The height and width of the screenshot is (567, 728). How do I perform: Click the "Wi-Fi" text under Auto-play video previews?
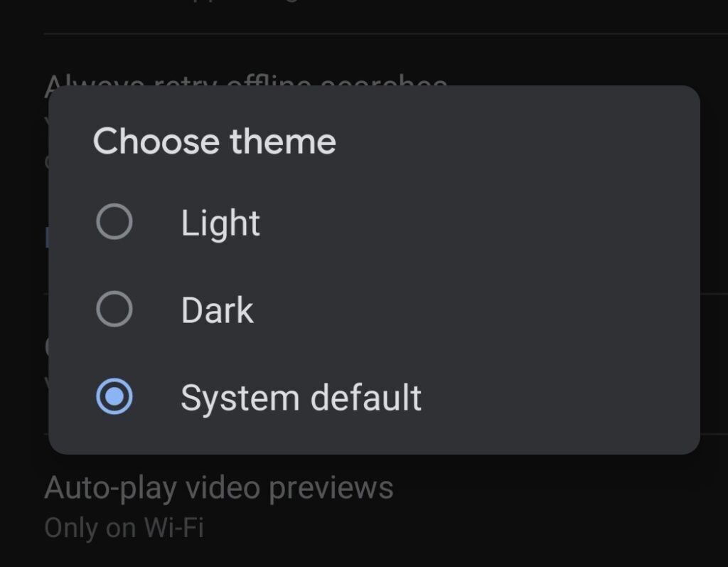click(x=173, y=528)
